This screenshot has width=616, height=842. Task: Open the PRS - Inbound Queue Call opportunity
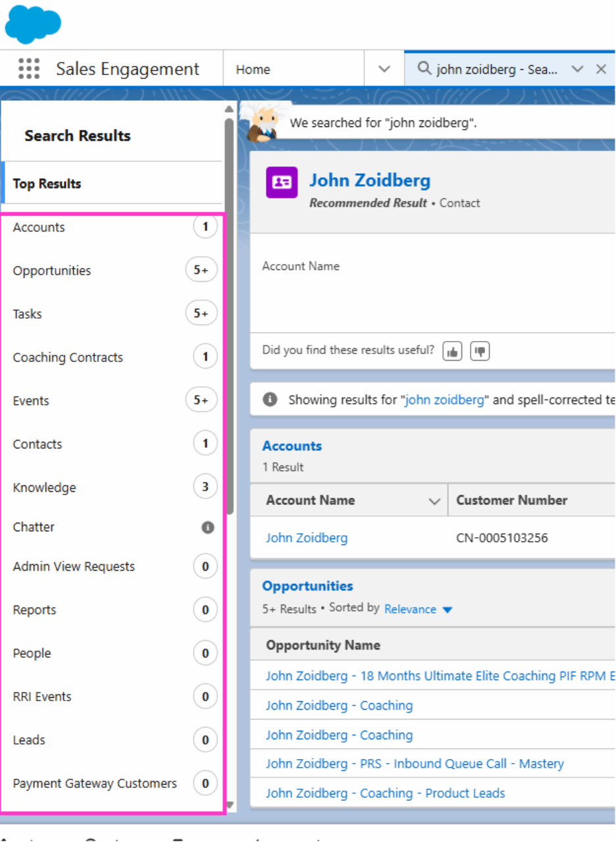tap(415, 764)
